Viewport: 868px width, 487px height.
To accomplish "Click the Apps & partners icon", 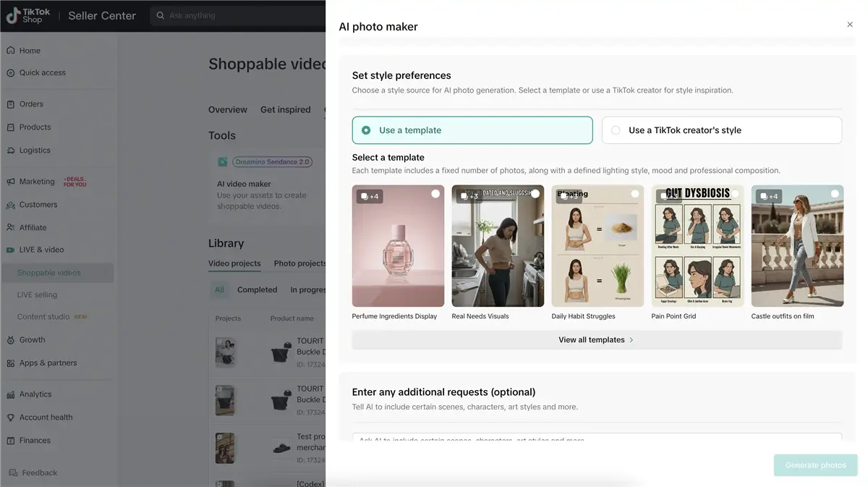I will click(10, 363).
